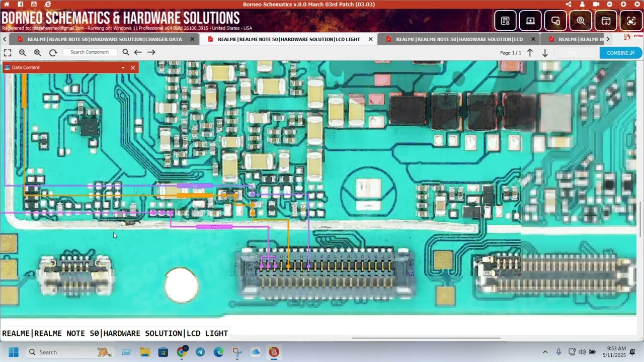
Task: Click the multi-device header button
Action: point(555,21)
